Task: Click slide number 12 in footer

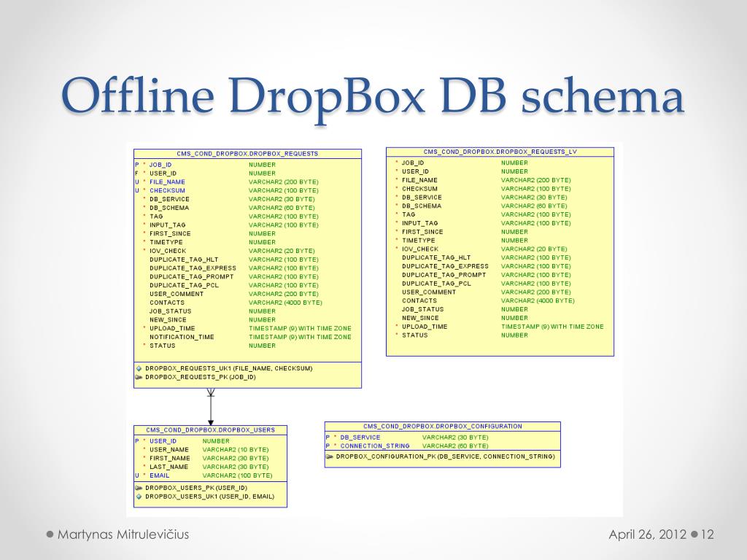Action: point(708,534)
